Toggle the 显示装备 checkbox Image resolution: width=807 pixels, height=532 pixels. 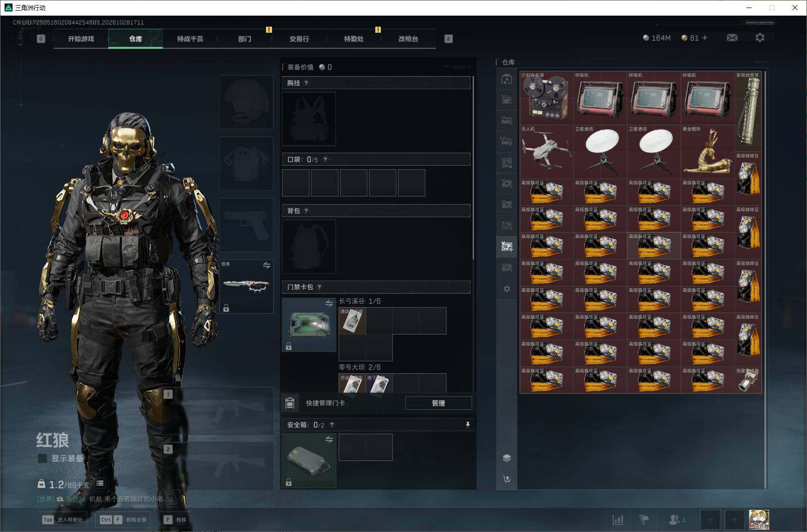[x=43, y=458]
